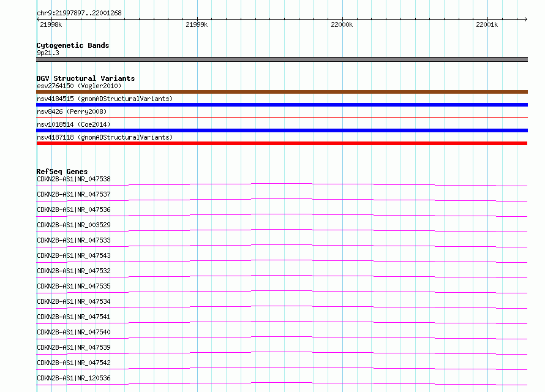Select transcript CDKN2B-AS1|NR_047543

[73, 255]
